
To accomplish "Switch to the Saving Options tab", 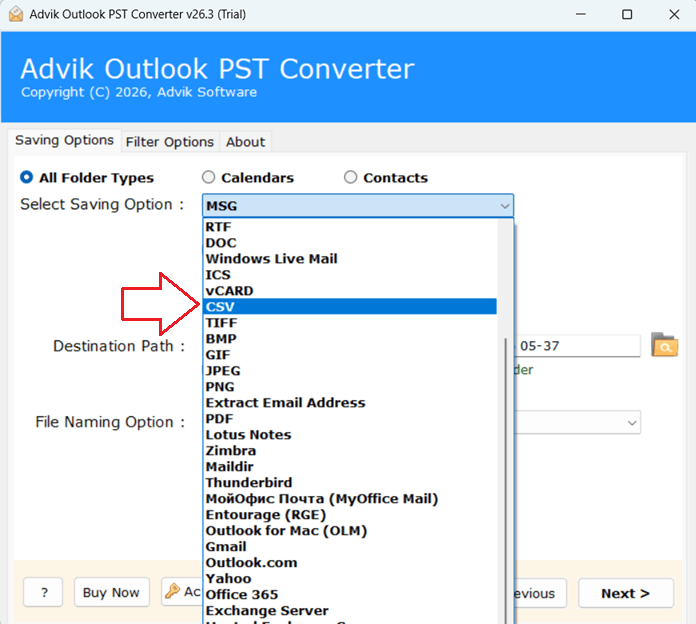I will (x=64, y=140).
